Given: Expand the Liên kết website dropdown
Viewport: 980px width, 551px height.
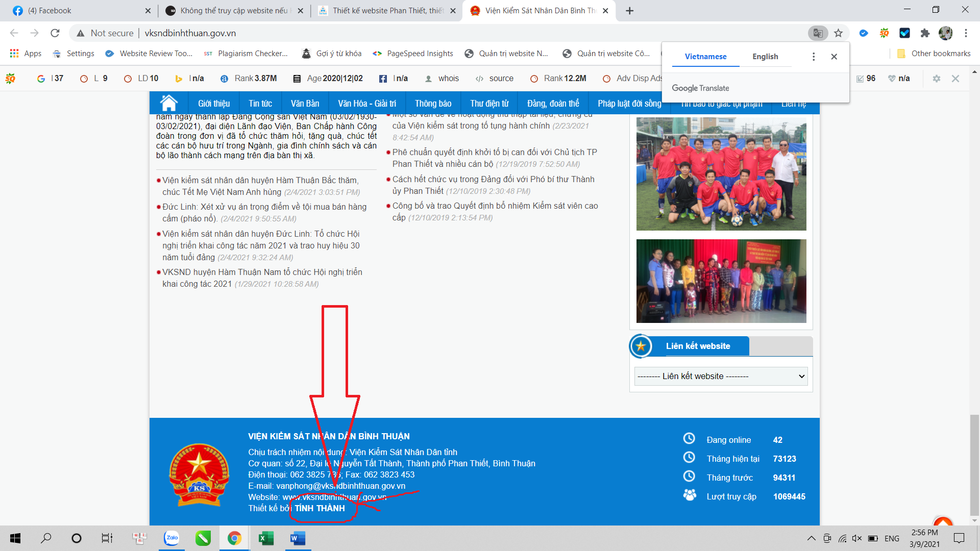Looking at the screenshot, I should pos(720,376).
